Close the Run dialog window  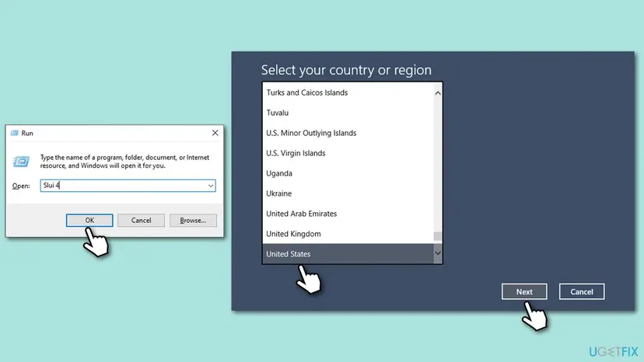pos(215,133)
